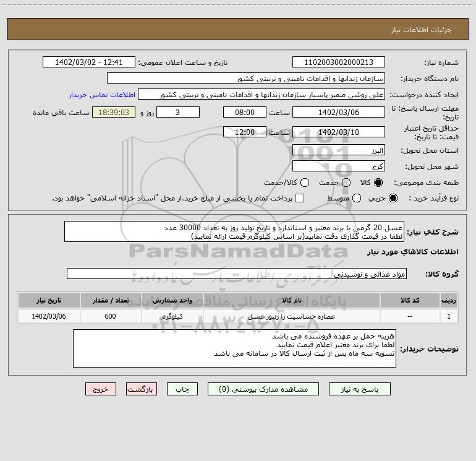Click the response deadline date 1402/03/06 field
Image resolution: width=476 pixels, height=461 pixels.
[x=339, y=112]
